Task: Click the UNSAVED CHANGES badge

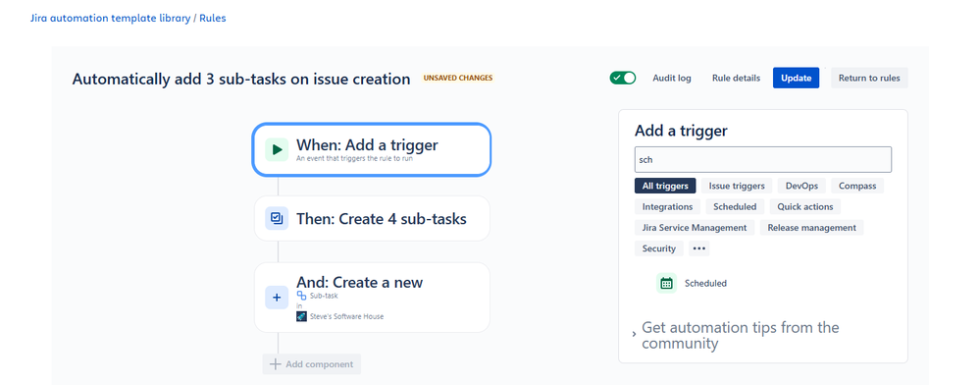Action: click(458, 79)
